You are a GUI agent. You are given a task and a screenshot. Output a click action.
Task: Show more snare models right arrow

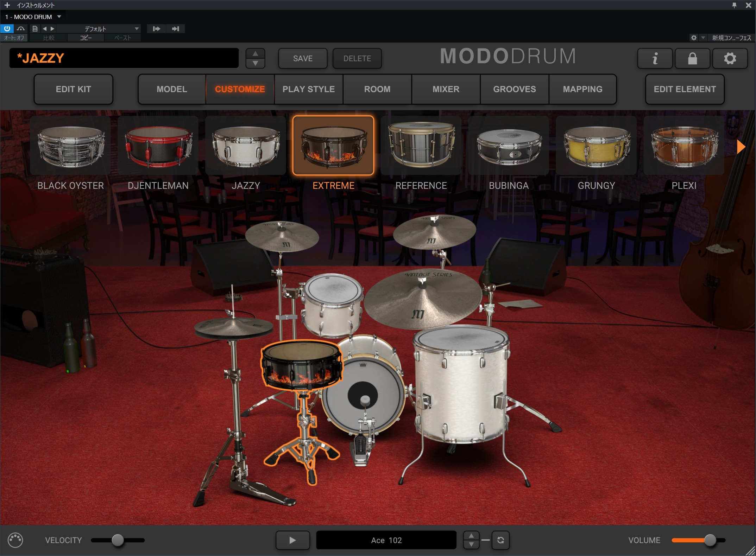pyautogui.click(x=741, y=146)
